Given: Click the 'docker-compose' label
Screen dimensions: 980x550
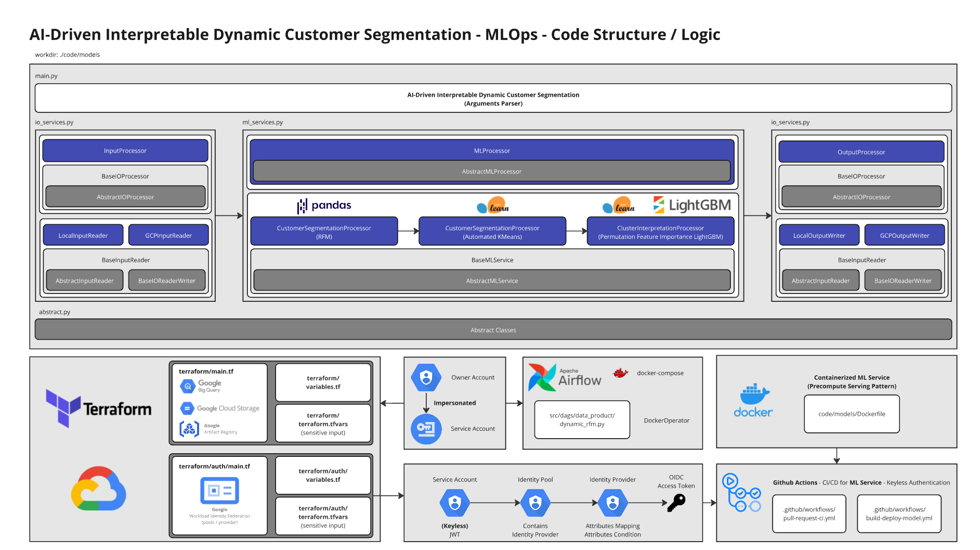Looking at the screenshot, I should 660,373.
